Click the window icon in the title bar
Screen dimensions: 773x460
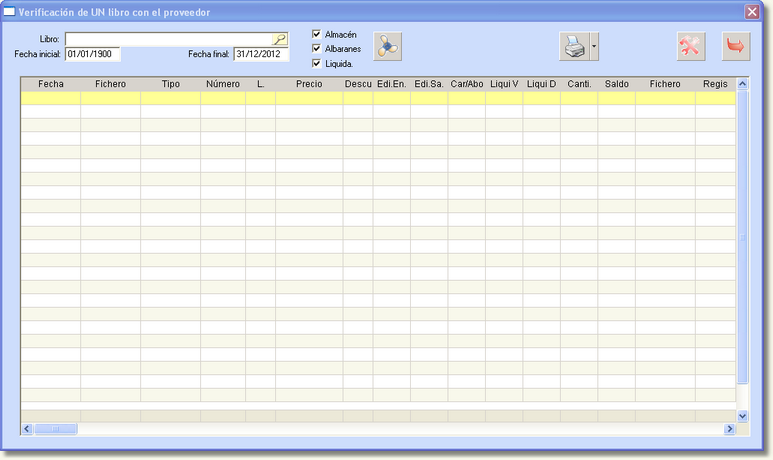tap(9, 11)
